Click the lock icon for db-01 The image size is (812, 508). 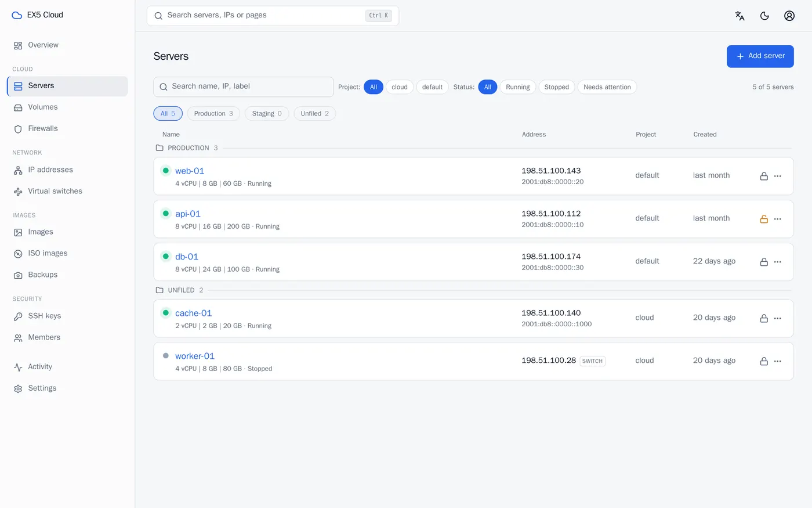764,262
